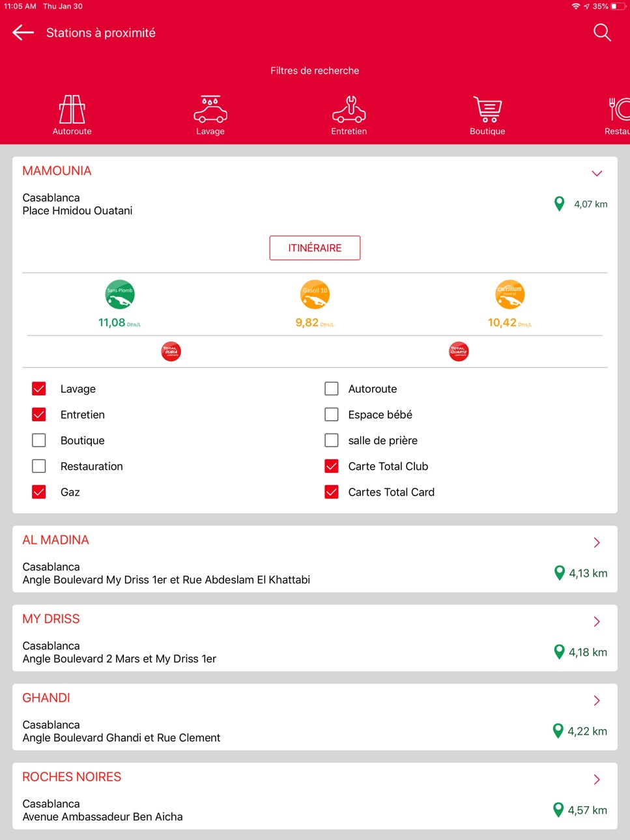The image size is (630, 840).
Task: Tap the Stations à proximité title
Action: point(101,33)
